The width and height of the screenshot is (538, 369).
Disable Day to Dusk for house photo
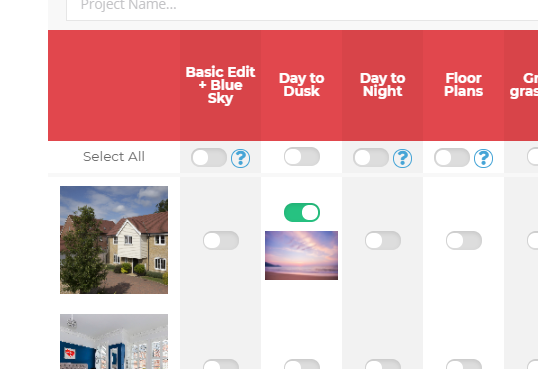pos(302,212)
